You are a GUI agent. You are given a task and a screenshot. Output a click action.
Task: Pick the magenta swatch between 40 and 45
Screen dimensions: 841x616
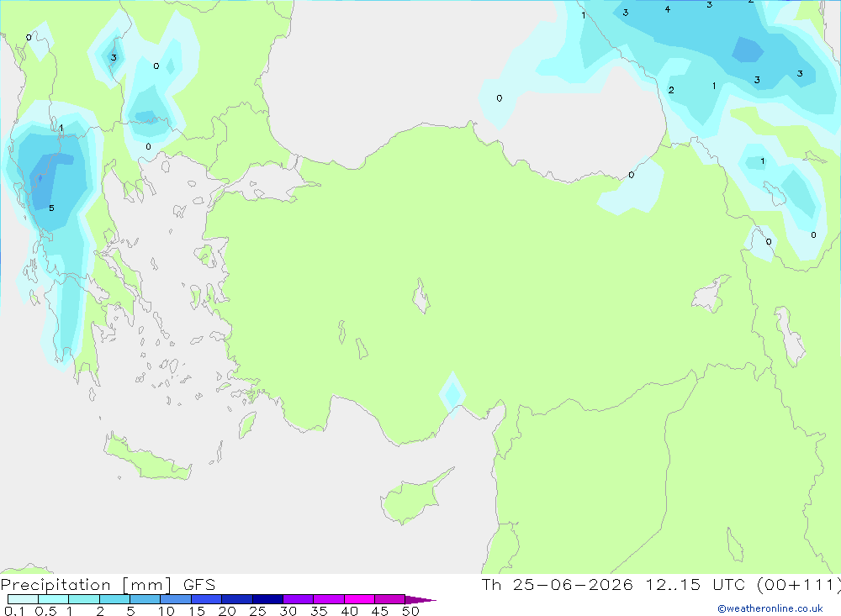pos(359,599)
